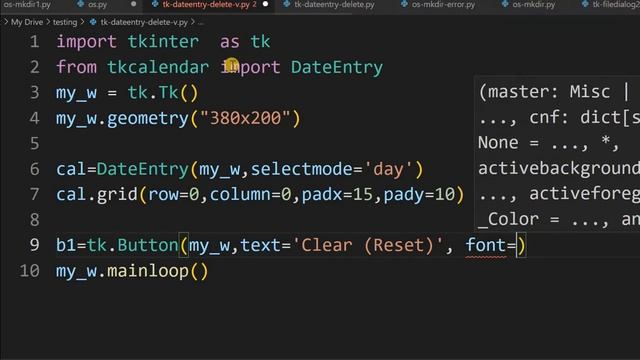Open the tk-dateentry-delete.py tab
This screenshot has width=640, height=360.
pyautogui.click(x=334, y=5)
